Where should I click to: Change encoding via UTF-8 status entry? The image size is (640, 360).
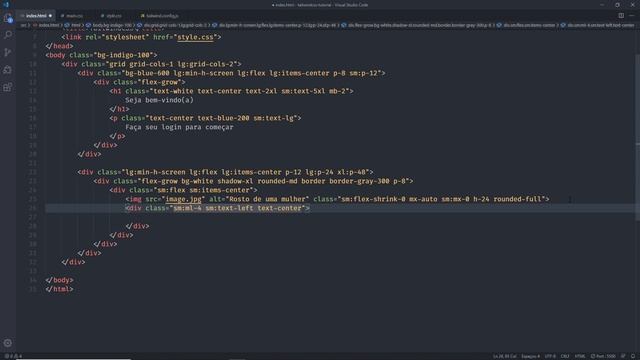coord(550,356)
